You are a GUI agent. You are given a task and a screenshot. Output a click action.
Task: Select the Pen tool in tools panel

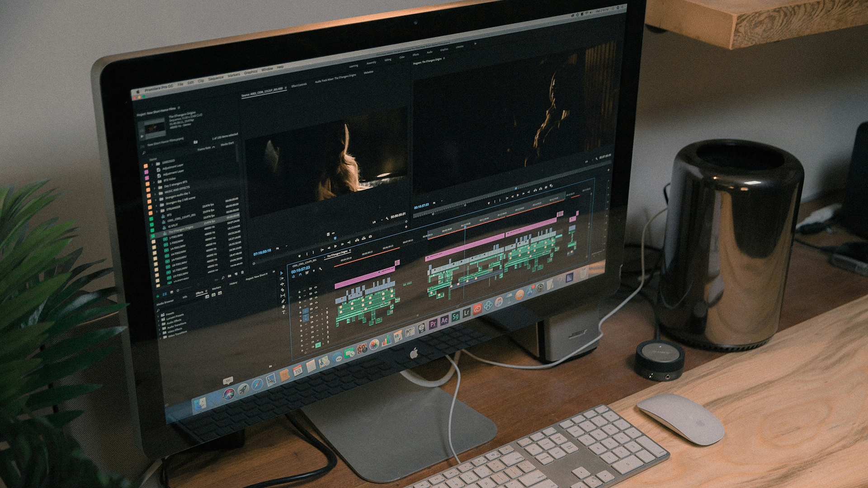[283, 301]
